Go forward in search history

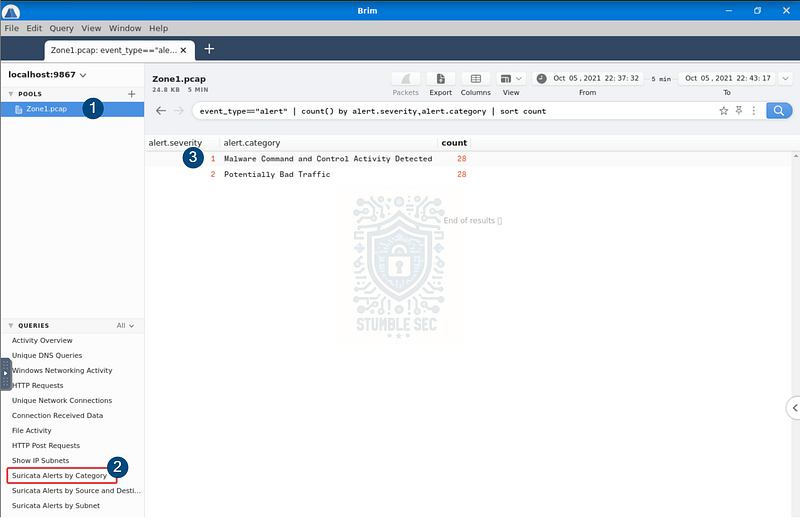178,111
